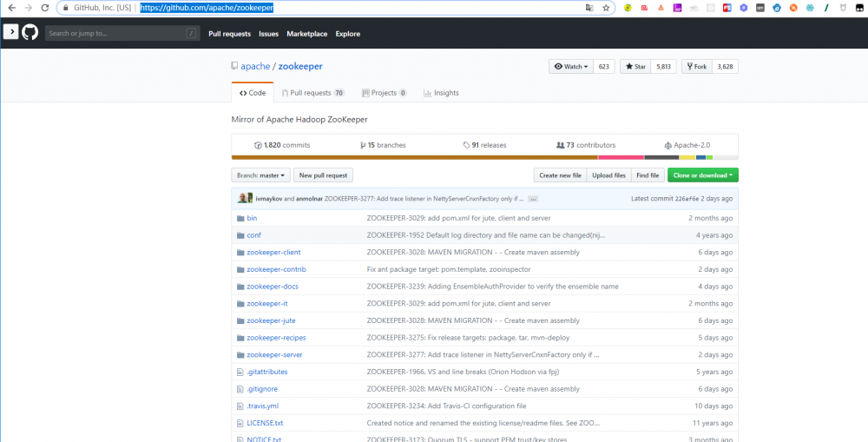This screenshot has height=442, width=868.
Task: Click the 623 watchers count
Action: [603, 67]
